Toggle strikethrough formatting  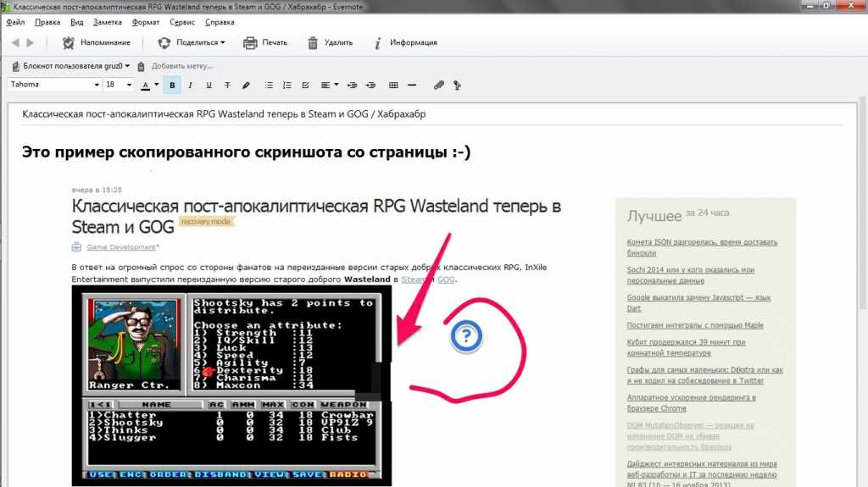pos(227,85)
